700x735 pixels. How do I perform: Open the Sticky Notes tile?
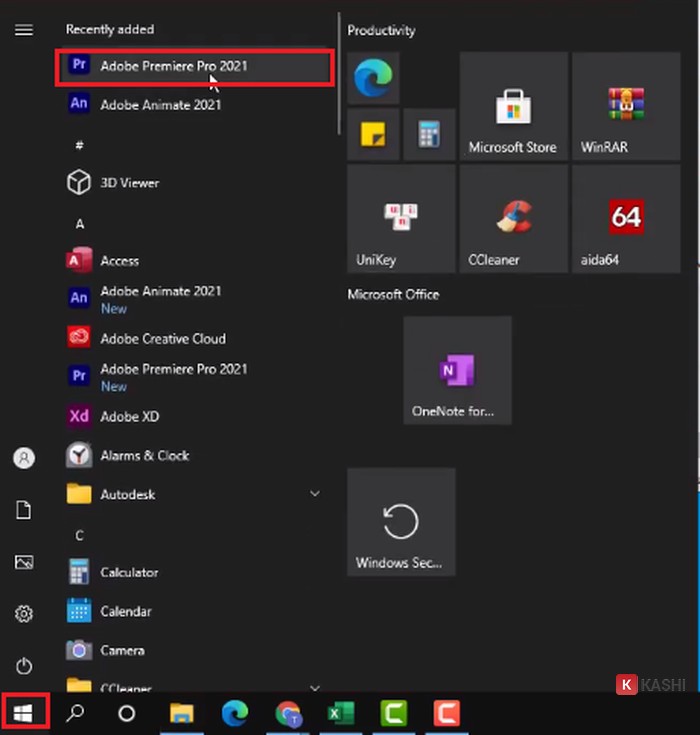point(373,135)
